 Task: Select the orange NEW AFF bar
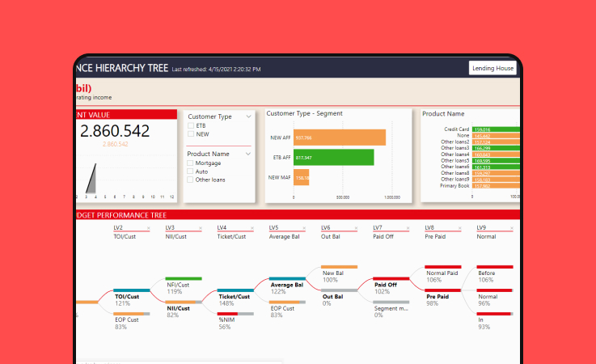pyautogui.click(x=339, y=138)
